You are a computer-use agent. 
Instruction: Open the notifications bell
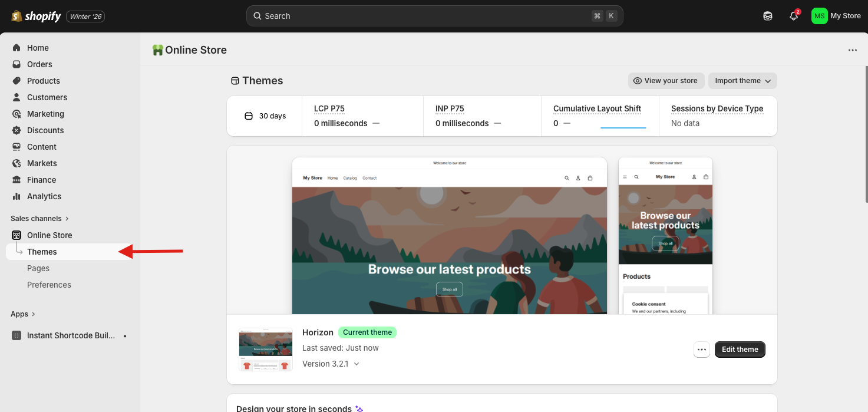coord(793,16)
